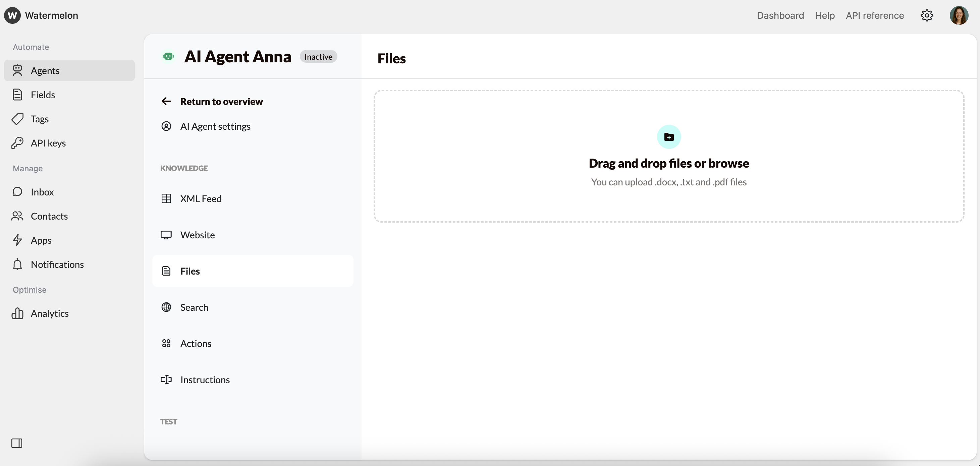
Task: Select the Inbox chat icon
Action: (x=18, y=192)
